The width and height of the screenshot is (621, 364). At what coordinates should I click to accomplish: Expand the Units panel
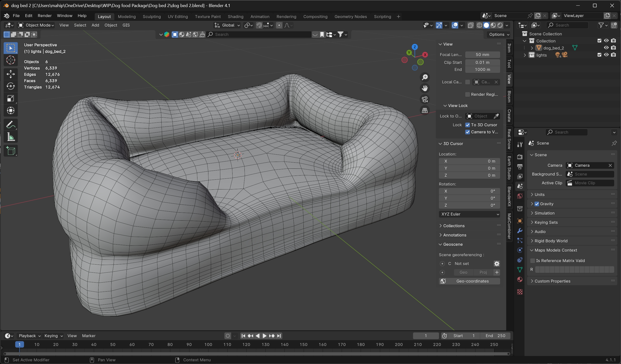tap(539, 195)
